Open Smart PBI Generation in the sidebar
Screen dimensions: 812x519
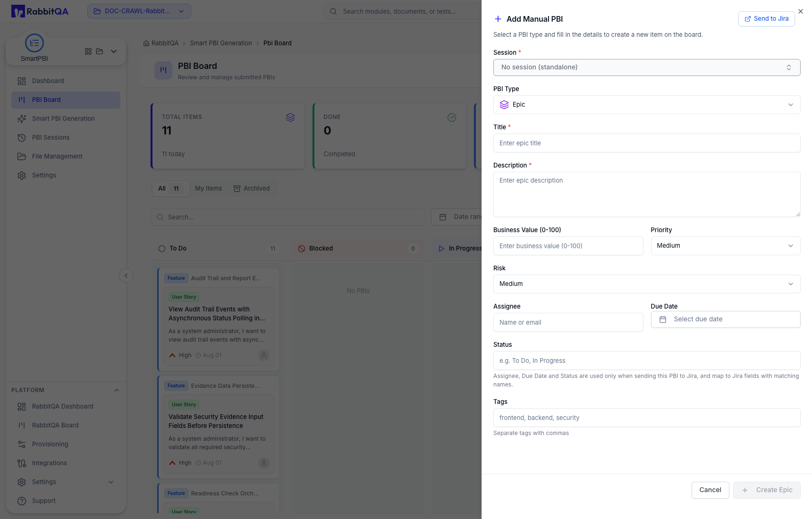point(66,119)
